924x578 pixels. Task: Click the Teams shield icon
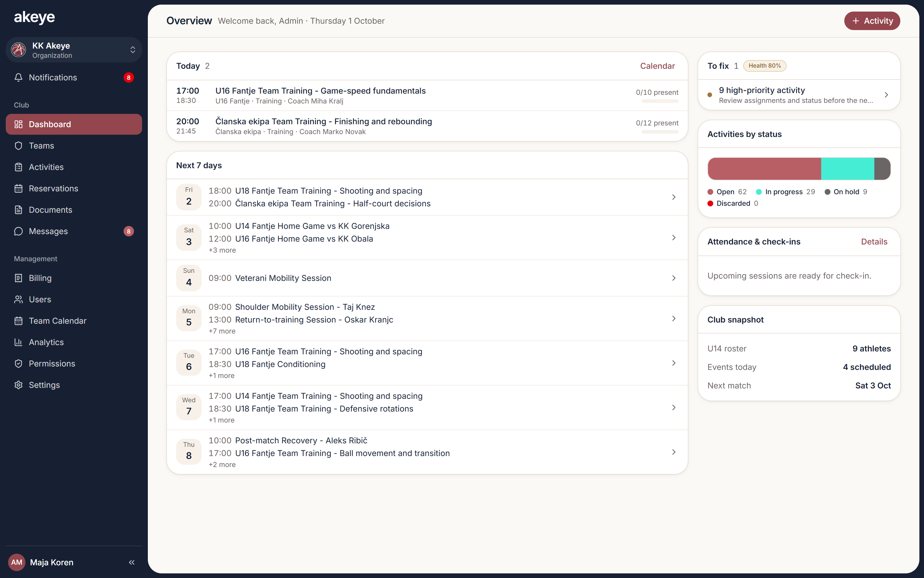click(18, 146)
